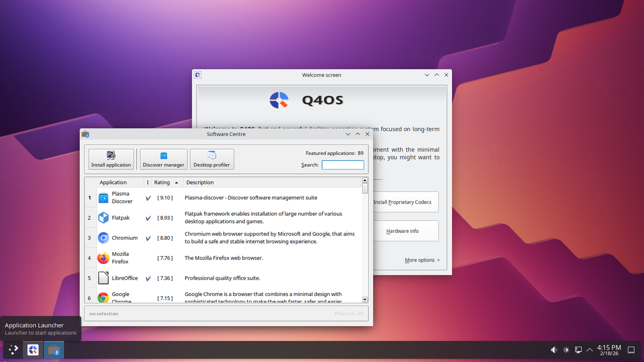Minimize the Software Centre window

pos(348,134)
